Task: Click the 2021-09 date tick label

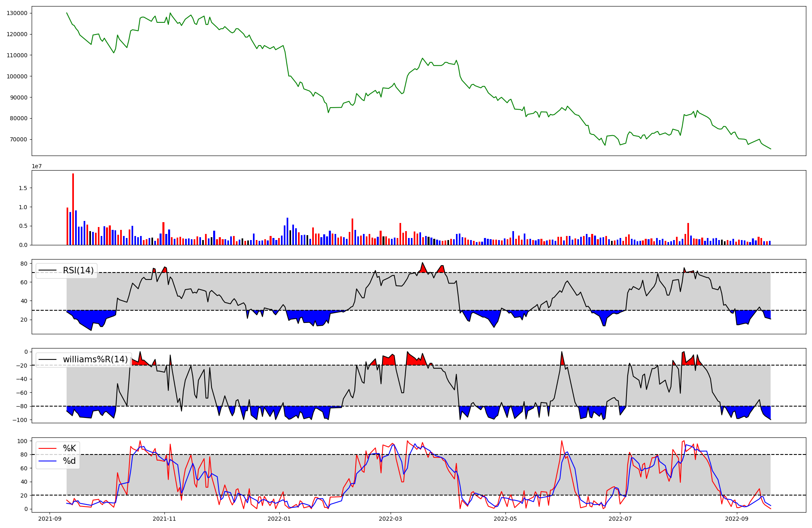Action: coord(50,519)
